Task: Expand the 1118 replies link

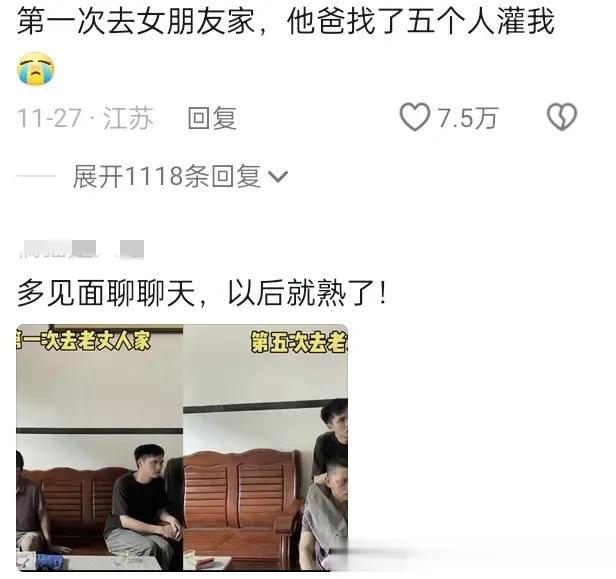Action: [x=180, y=176]
